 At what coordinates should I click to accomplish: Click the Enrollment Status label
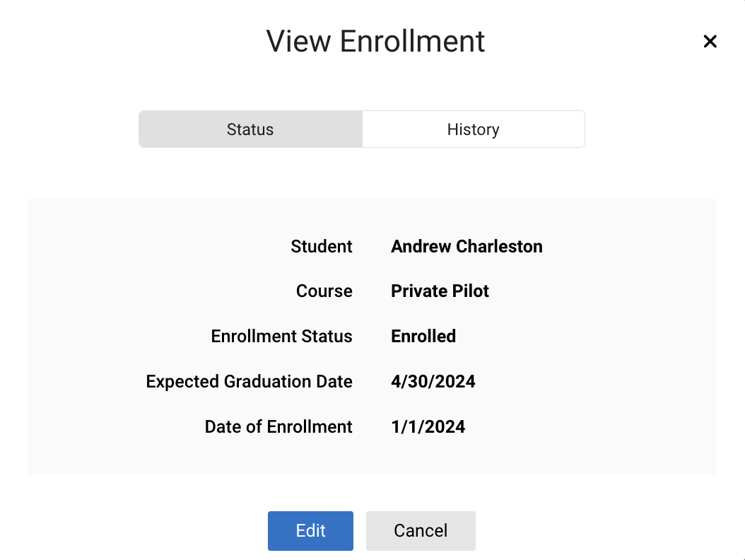pyautogui.click(x=281, y=337)
